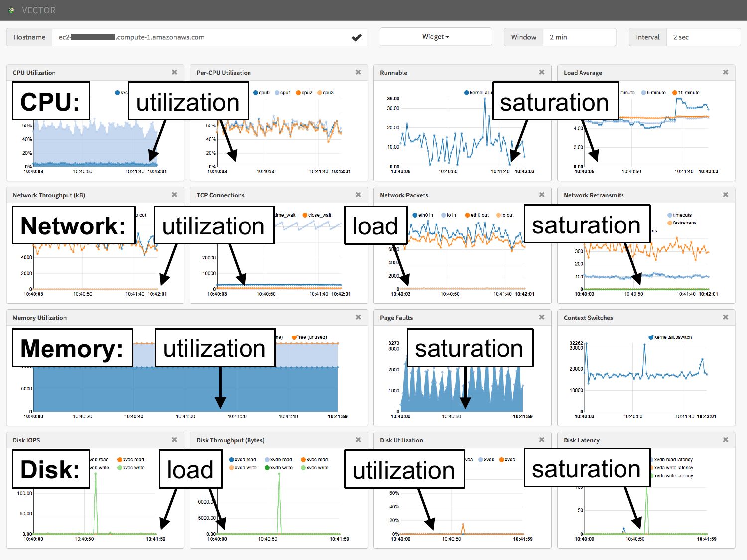Screen dimensions: 747x560
Task: Click the hostname checkmark icon
Action: [x=356, y=37]
